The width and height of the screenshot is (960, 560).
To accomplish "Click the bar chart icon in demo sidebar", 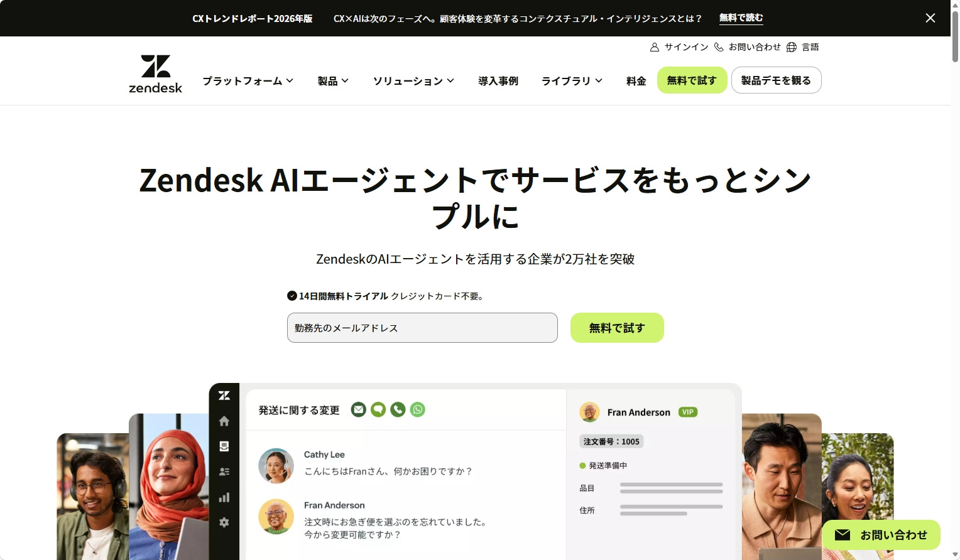I will coord(224,497).
